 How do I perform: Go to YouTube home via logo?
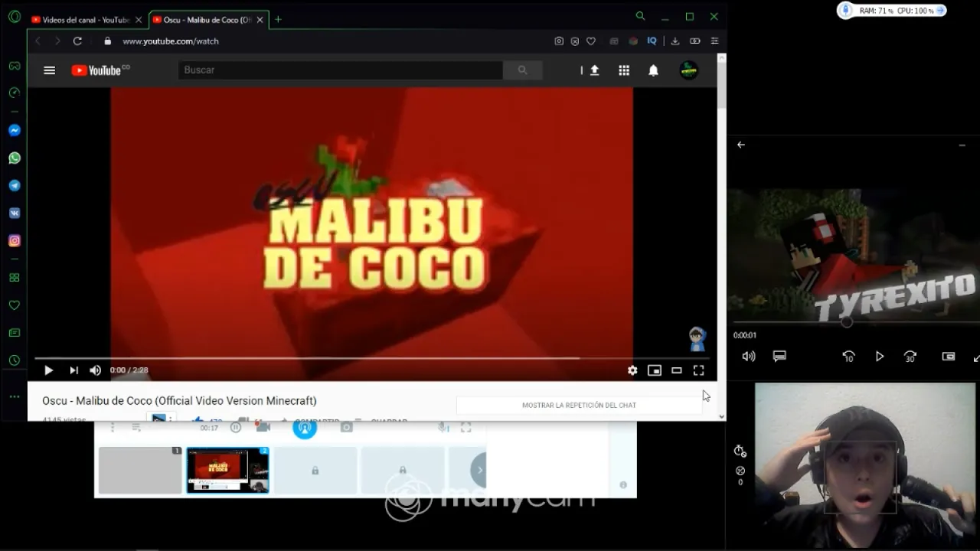[100, 70]
